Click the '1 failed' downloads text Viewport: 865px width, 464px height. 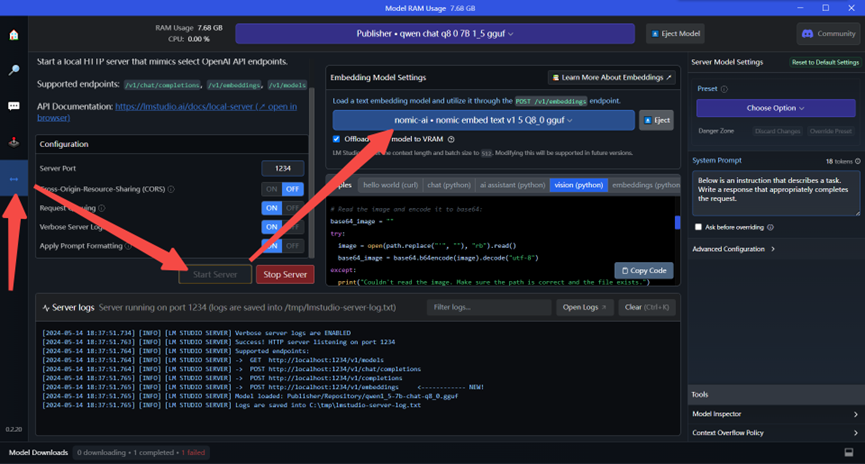tap(193, 452)
